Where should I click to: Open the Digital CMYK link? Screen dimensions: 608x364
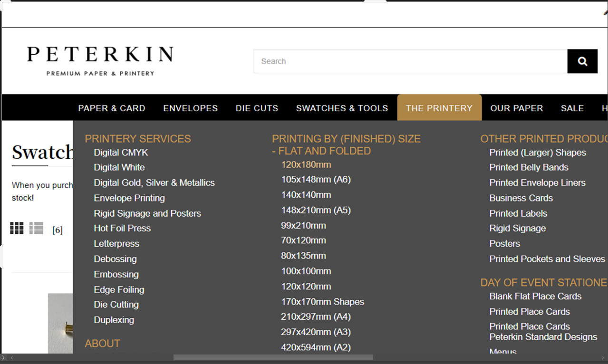(121, 153)
